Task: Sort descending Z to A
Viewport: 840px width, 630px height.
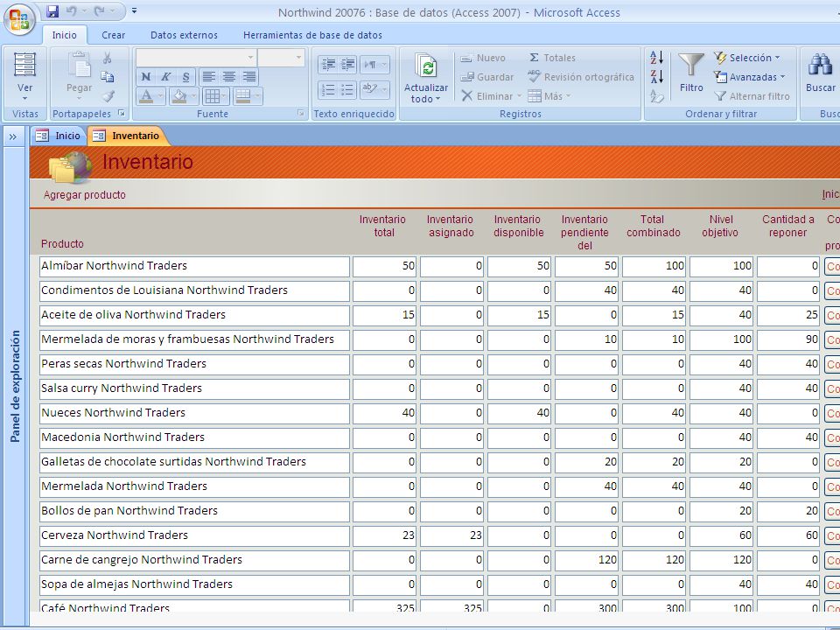Action: tap(657, 77)
